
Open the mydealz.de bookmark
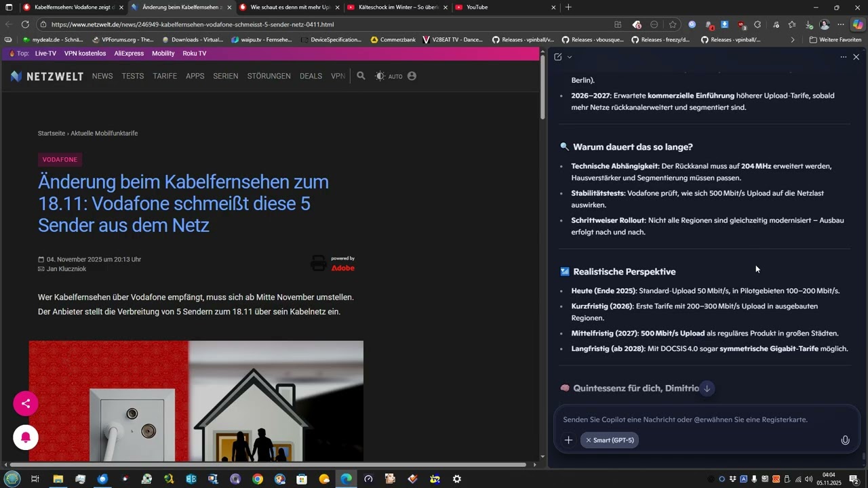coord(52,40)
